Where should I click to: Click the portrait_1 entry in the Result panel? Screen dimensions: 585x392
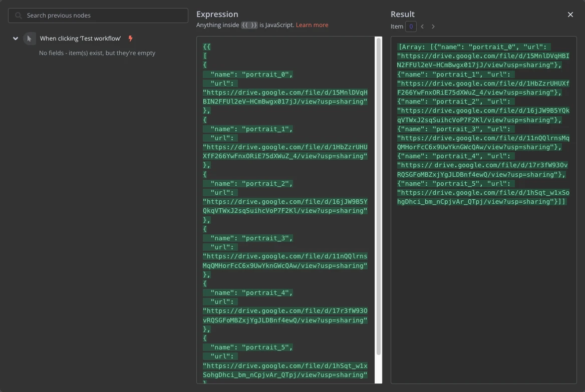483,83
